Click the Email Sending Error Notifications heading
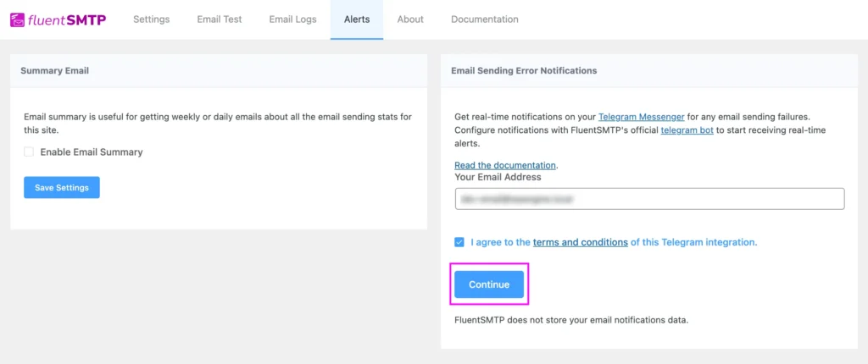Screen dimensions: 868x364 tap(524, 71)
